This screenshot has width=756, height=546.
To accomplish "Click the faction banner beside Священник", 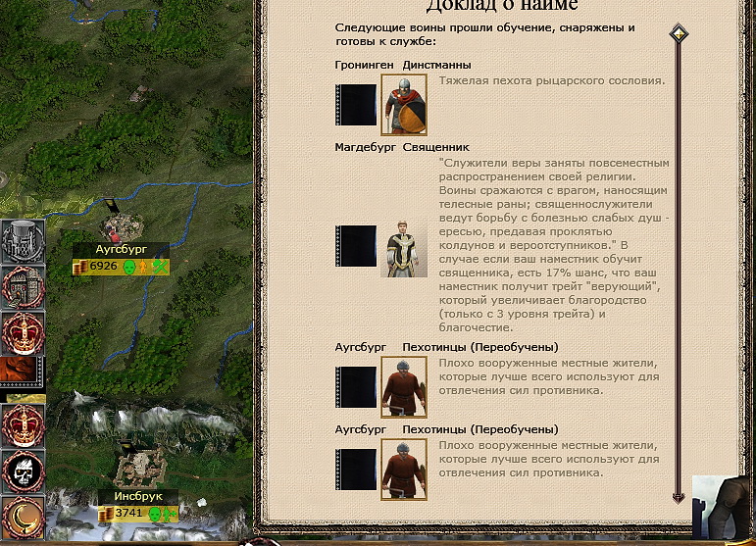I will click(x=356, y=246).
